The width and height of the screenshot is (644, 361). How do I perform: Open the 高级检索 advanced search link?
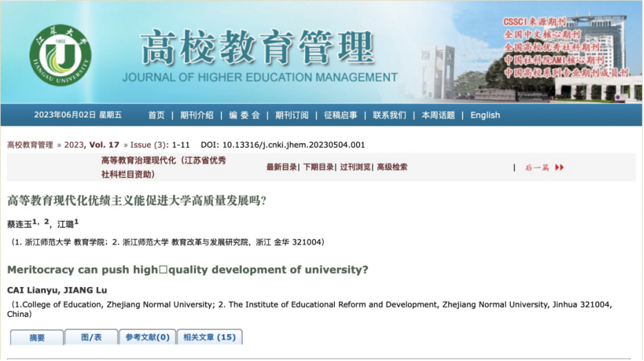[x=392, y=167]
